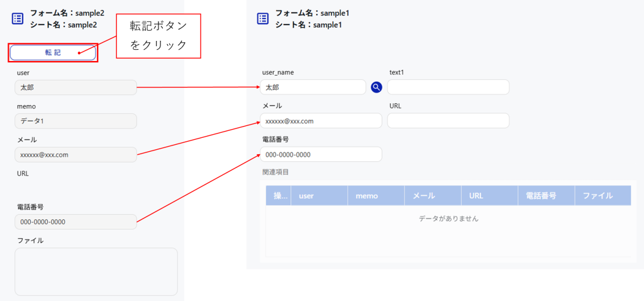Click the ファイル upload area

(96, 271)
